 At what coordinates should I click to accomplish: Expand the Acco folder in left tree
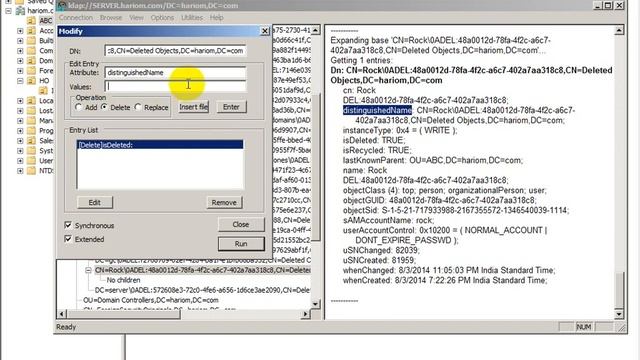20,31
